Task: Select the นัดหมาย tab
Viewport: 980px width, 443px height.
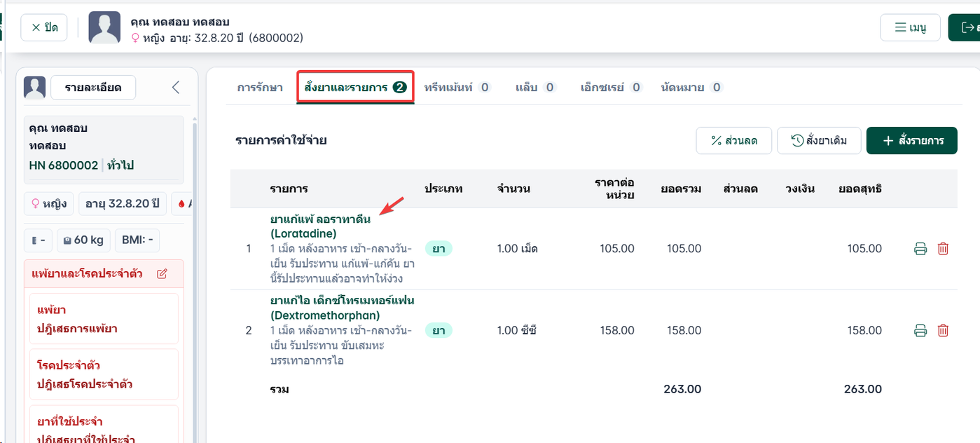Action: pyautogui.click(x=691, y=88)
